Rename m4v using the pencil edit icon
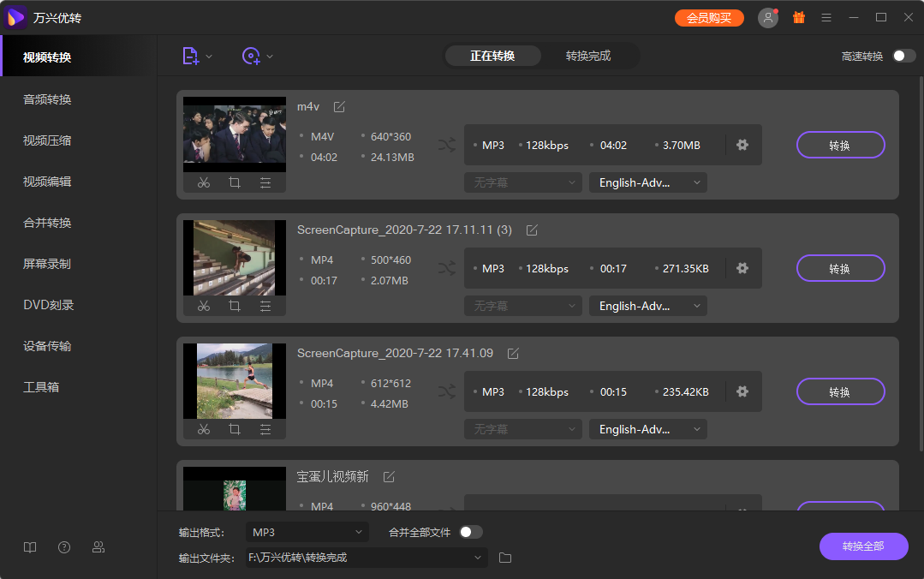 point(338,106)
